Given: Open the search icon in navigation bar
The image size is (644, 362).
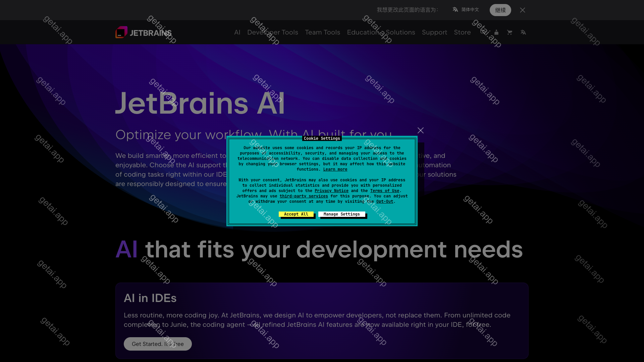Looking at the screenshot, I should point(483,32).
